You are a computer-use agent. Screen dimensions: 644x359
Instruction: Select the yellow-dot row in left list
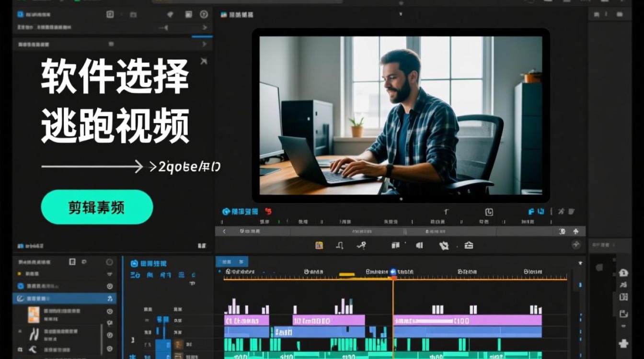pyautogui.click(x=65, y=274)
